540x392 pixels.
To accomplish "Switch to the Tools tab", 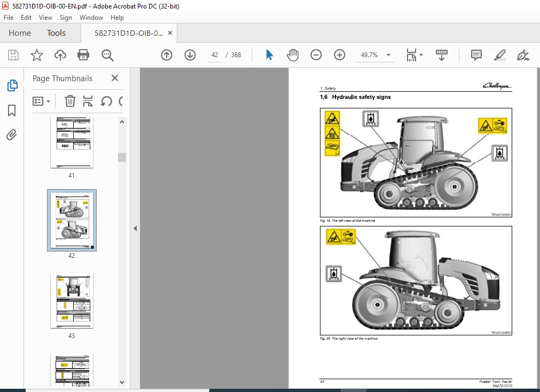I will coord(56,33).
